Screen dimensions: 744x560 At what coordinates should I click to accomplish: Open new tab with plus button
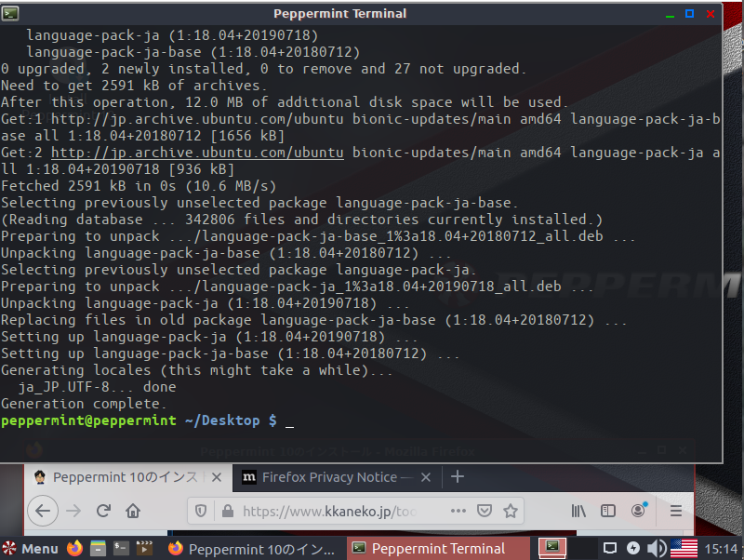tap(457, 477)
